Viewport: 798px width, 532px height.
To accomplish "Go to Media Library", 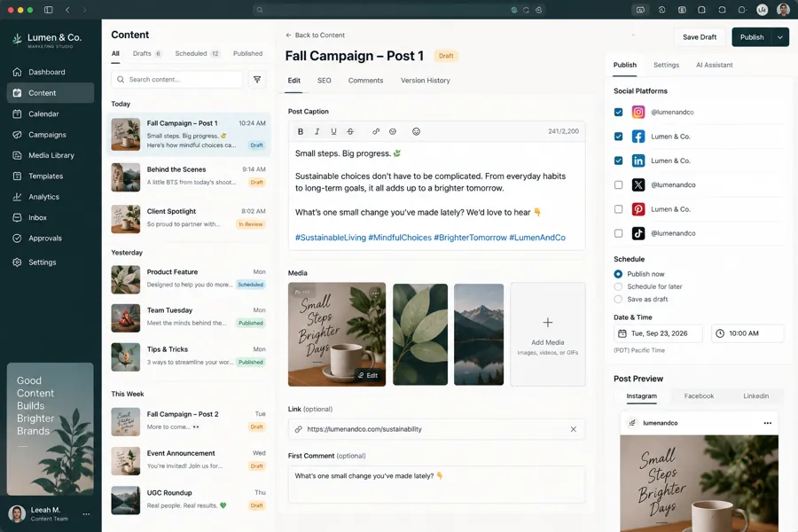I will 51,155.
